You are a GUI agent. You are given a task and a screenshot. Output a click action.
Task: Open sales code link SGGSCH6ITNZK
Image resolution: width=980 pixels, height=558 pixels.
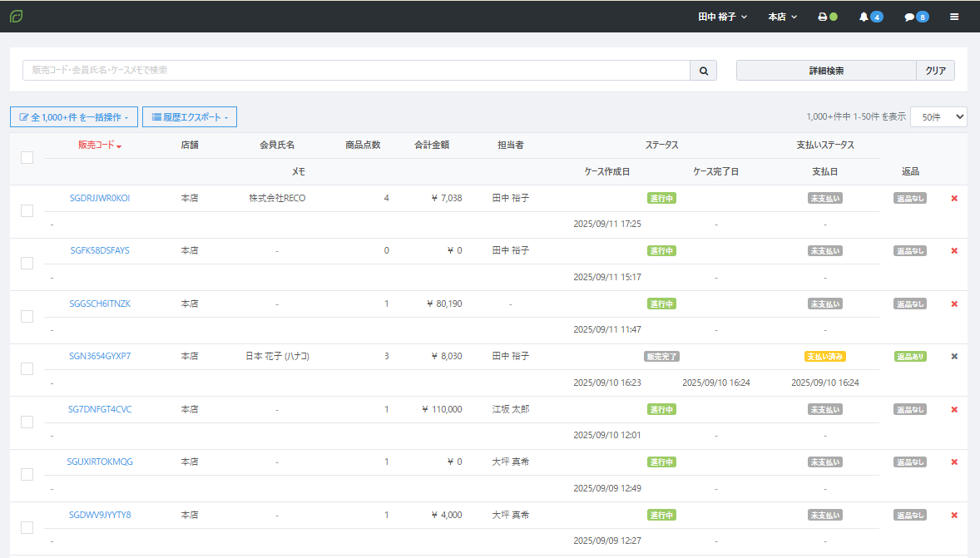tap(100, 304)
